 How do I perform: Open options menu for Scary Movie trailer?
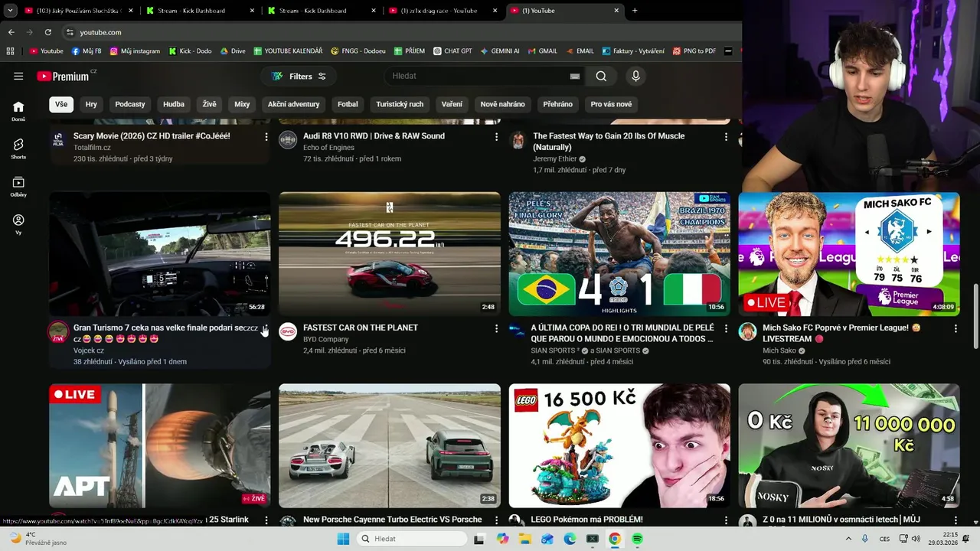[266, 137]
